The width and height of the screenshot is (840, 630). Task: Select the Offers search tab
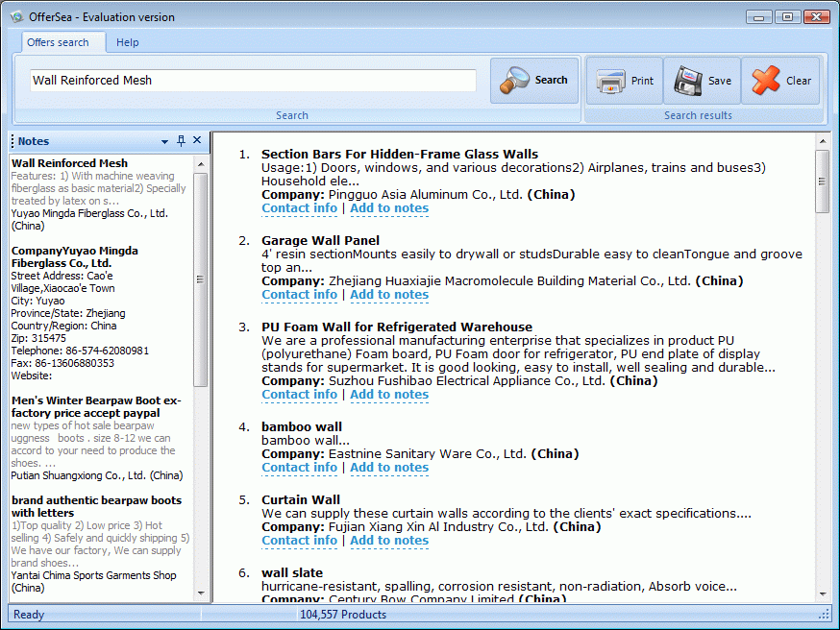tap(58, 42)
